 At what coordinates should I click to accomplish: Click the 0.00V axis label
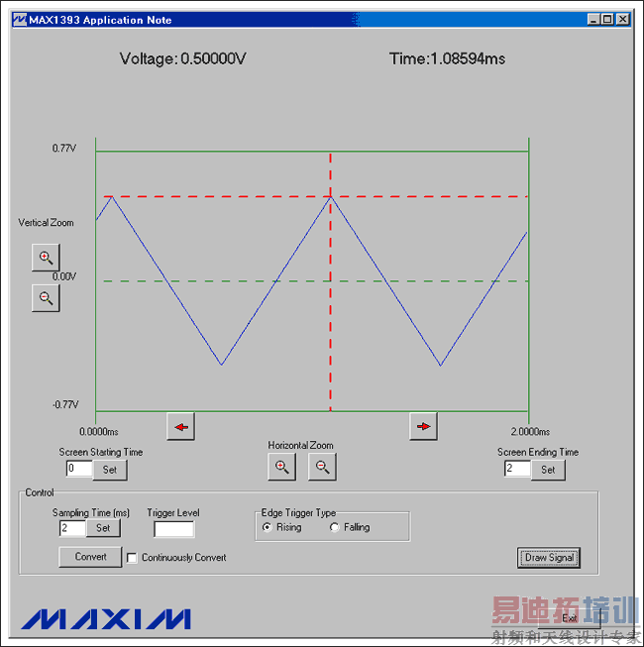tap(64, 276)
